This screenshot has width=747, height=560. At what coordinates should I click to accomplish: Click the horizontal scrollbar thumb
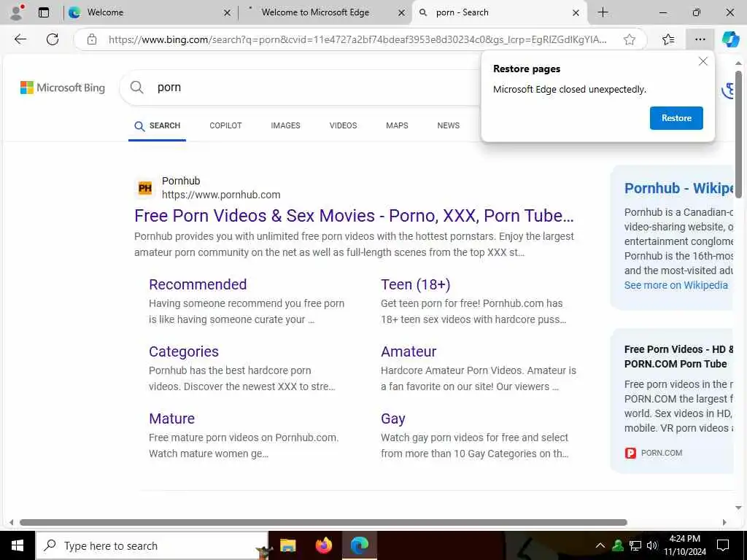(x=323, y=522)
